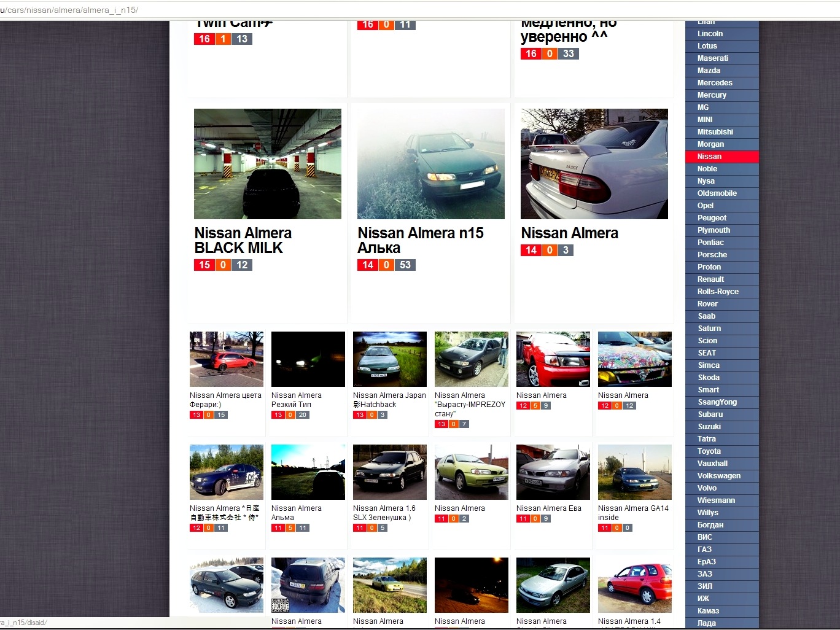Viewport: 840px width, 630px height.
Task: Open the white Almera rear spoiler photo
Action: 594,164
